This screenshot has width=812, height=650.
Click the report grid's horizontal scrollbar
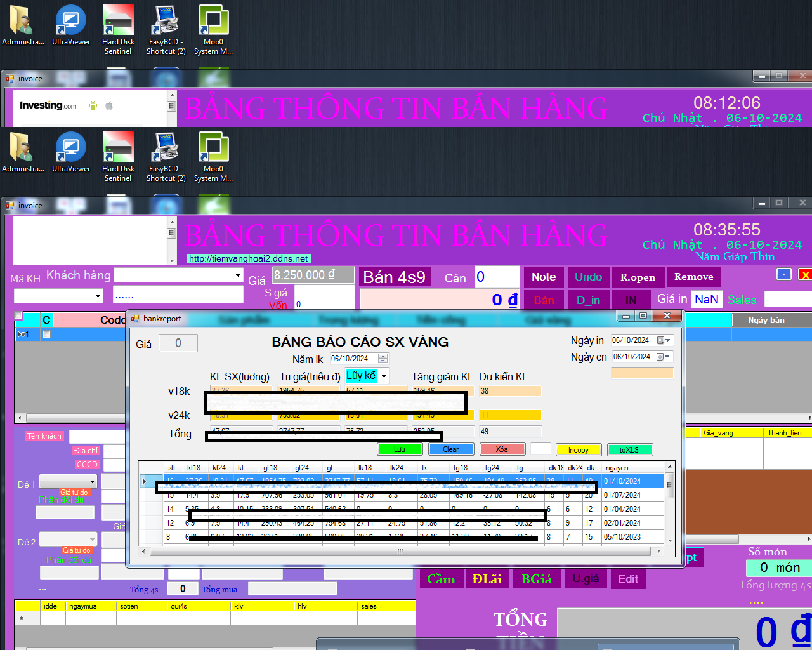coord(400,551)
